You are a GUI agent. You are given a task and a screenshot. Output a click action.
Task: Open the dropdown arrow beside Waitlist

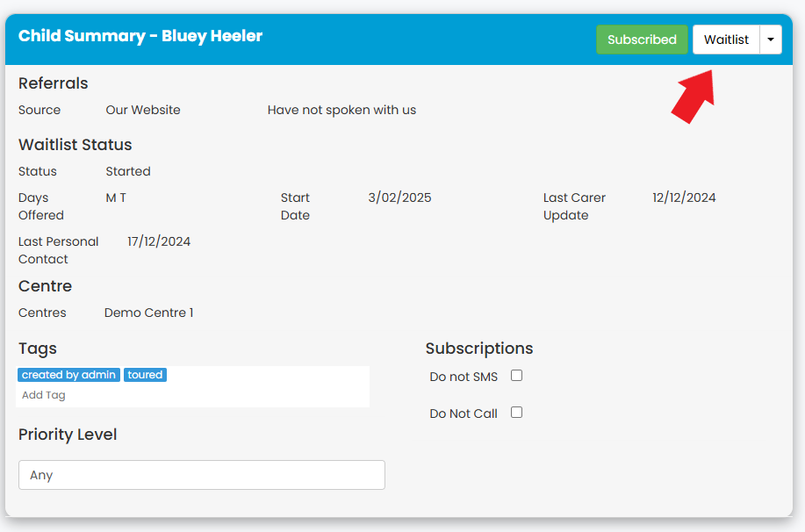771,40
